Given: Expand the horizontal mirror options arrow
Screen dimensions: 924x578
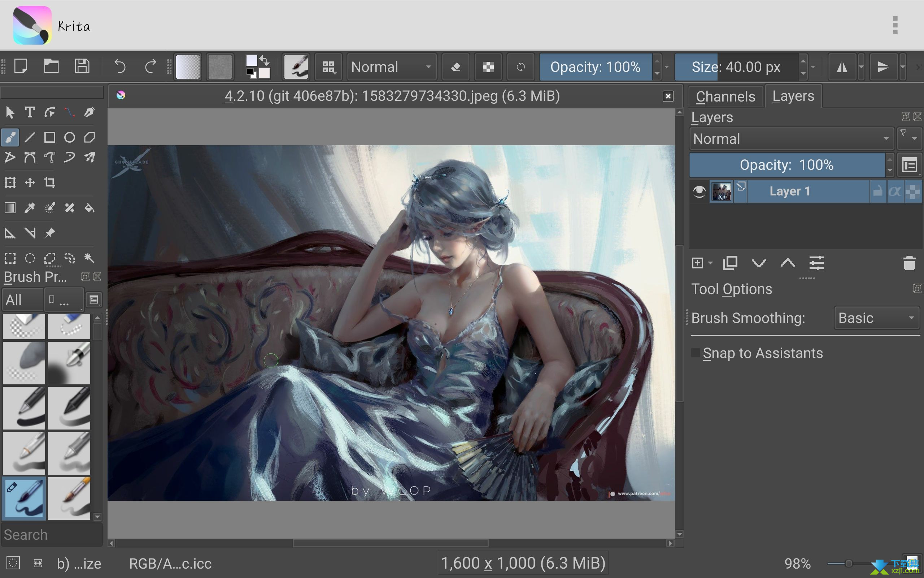Looking at the screenshot, I should pos(862,67).
